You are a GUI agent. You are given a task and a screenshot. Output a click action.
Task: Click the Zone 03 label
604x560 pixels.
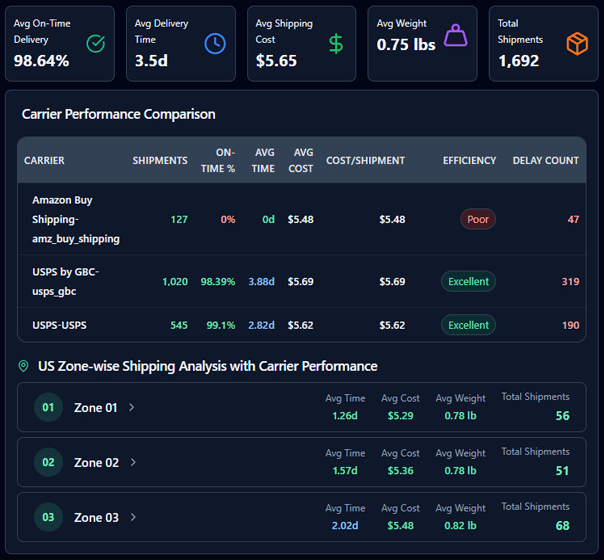(96, 518)
